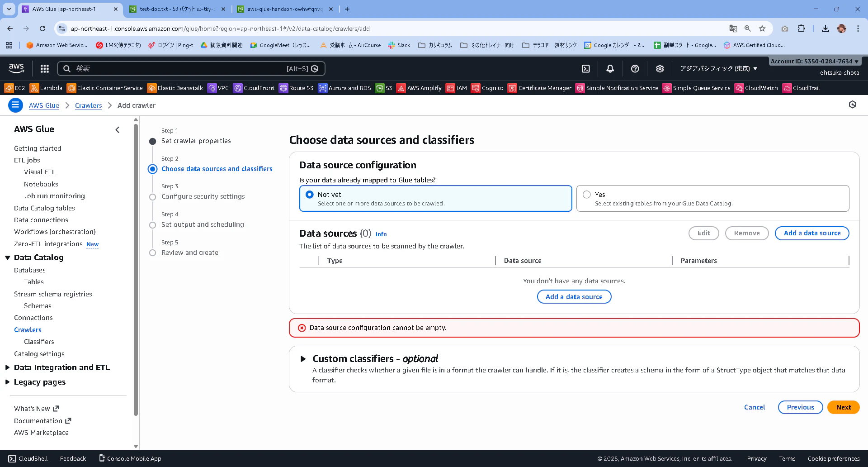Screen dimensions: 868x467
Task: Expand Legacy pages section
Action: [x=8, y=382]
